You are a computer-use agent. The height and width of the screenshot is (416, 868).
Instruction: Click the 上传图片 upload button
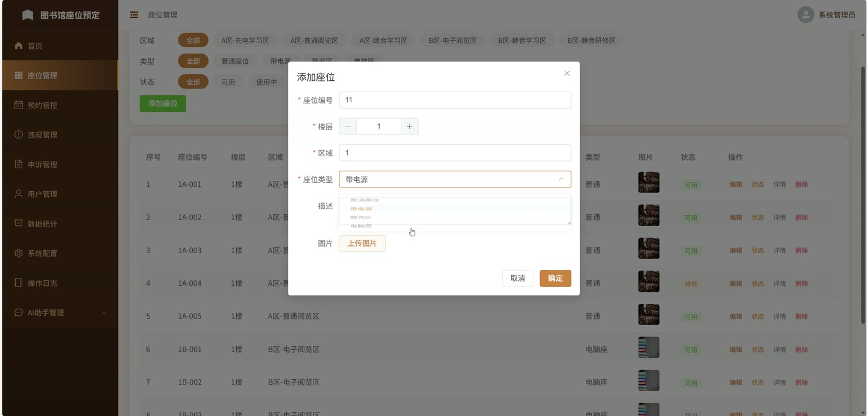(362, 244)
